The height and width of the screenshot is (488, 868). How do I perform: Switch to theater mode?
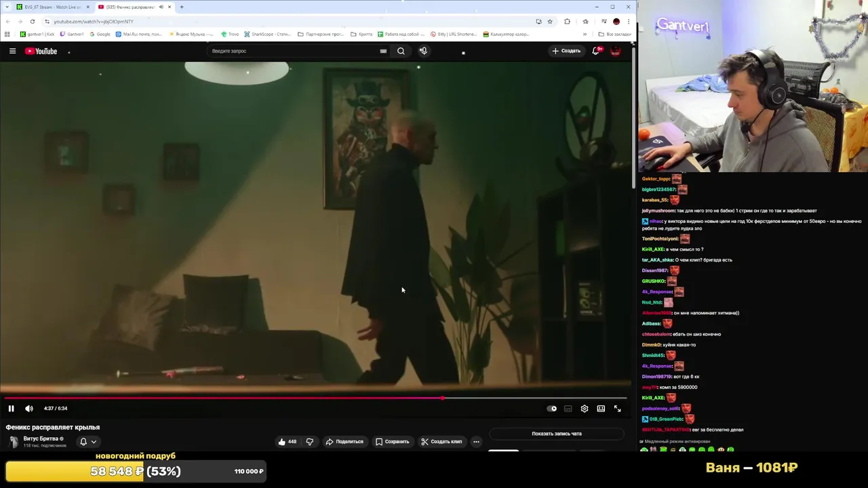(601, 409)
